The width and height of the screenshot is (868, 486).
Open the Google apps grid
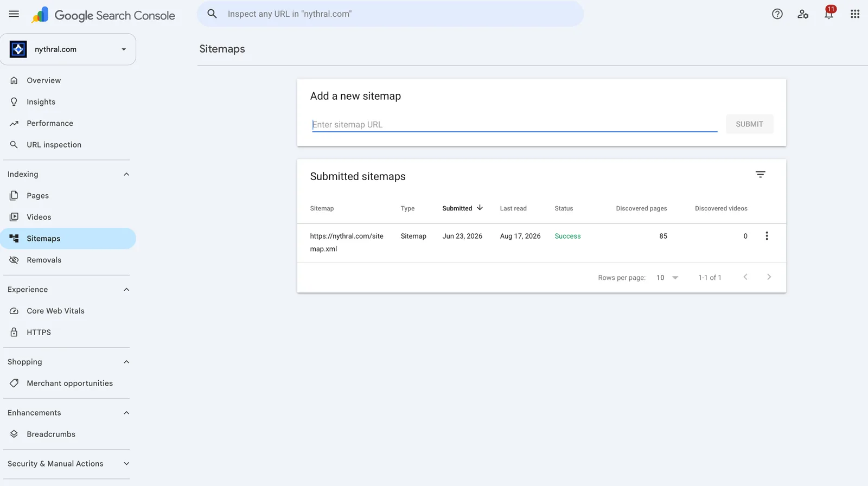point(855,14)
